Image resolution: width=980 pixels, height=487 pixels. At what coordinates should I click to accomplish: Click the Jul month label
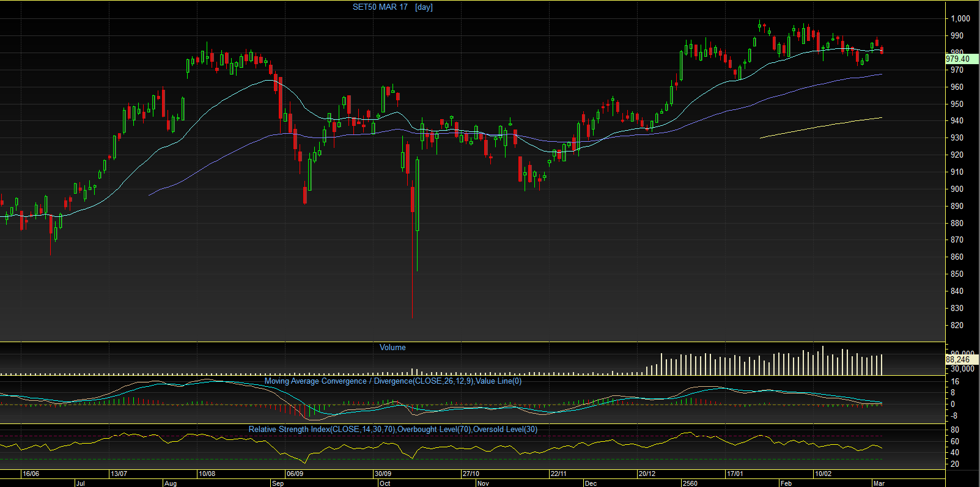[80, 483]
